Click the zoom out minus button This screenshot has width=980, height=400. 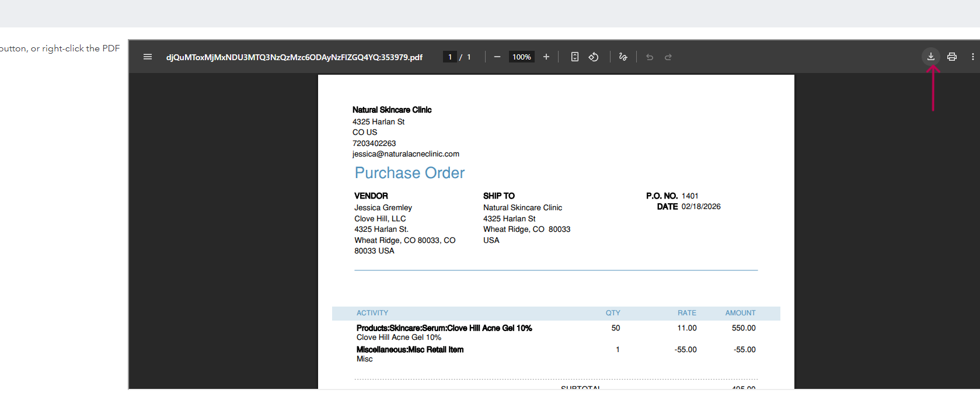(497, 57)
